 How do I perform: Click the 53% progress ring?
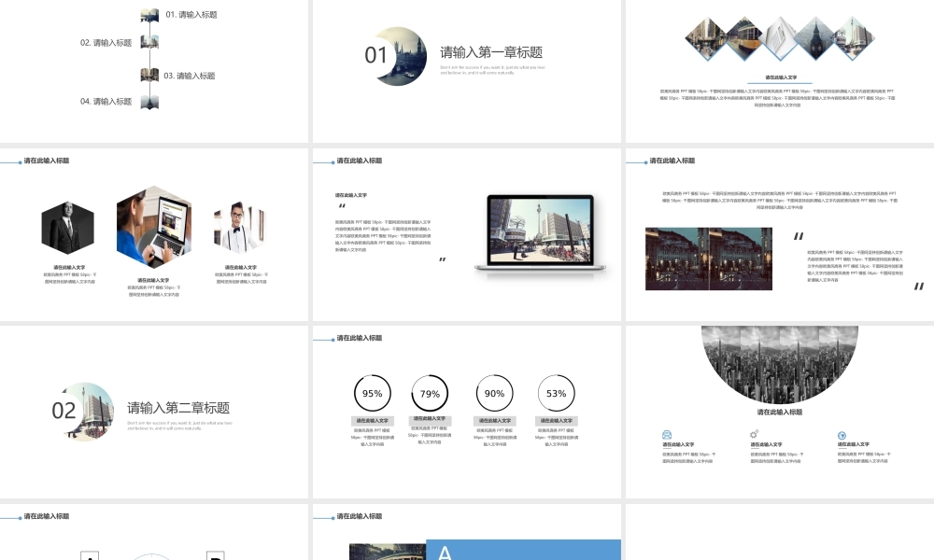pos(557,393)
